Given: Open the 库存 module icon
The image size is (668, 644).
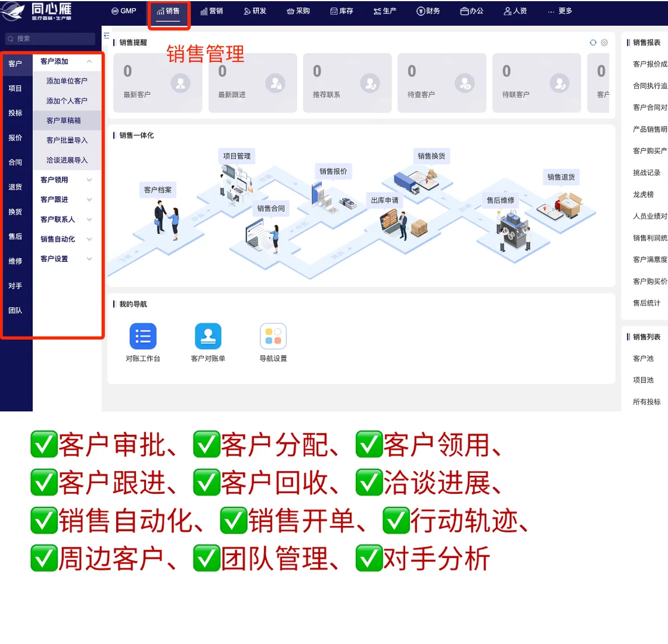Looking at the screenshot, I should coord(341,10).
